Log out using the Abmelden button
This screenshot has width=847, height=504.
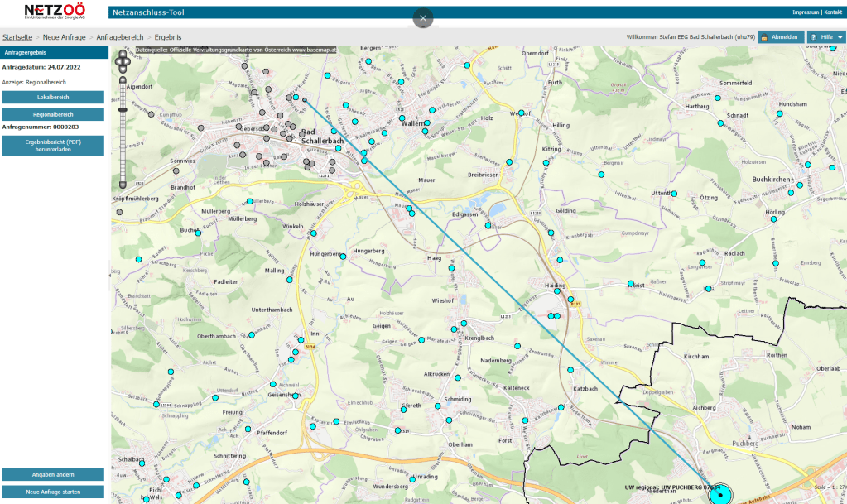(780, 37)
